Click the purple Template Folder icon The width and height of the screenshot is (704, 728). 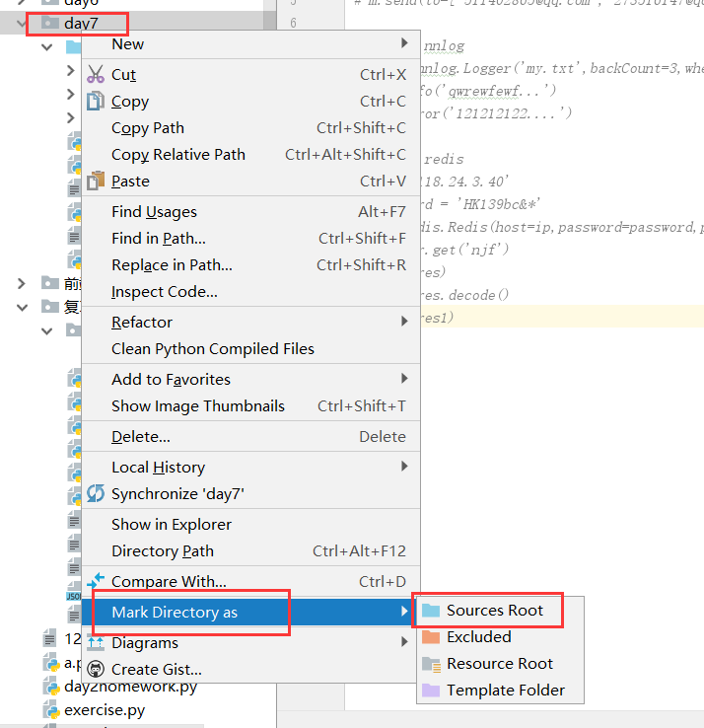pyautogui.click(x=431, y=690)
